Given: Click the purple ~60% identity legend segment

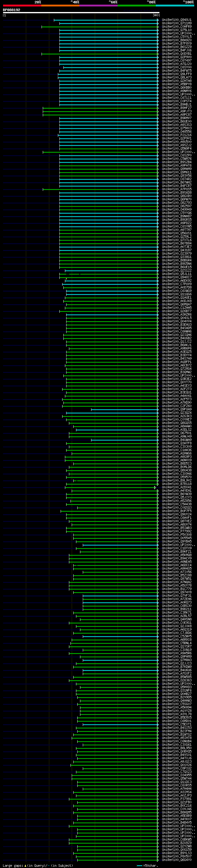Looking at the screenshot, I should (x=98, y=6).
